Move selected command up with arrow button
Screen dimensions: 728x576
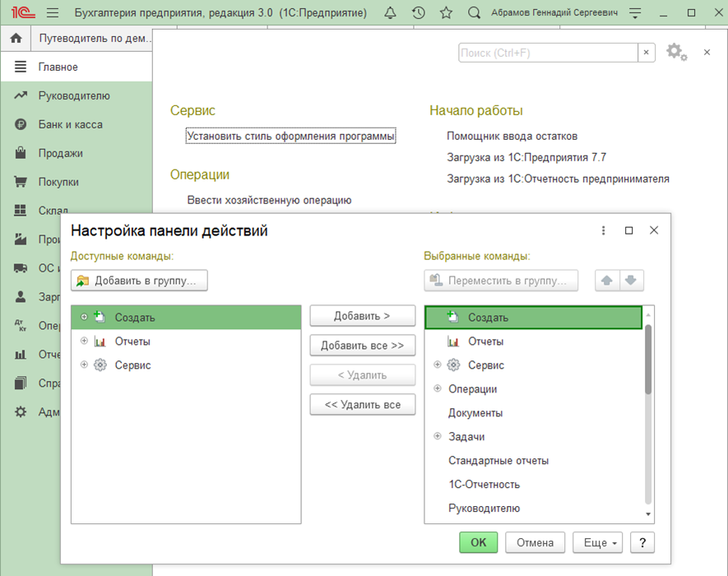(x=607, y=281)
